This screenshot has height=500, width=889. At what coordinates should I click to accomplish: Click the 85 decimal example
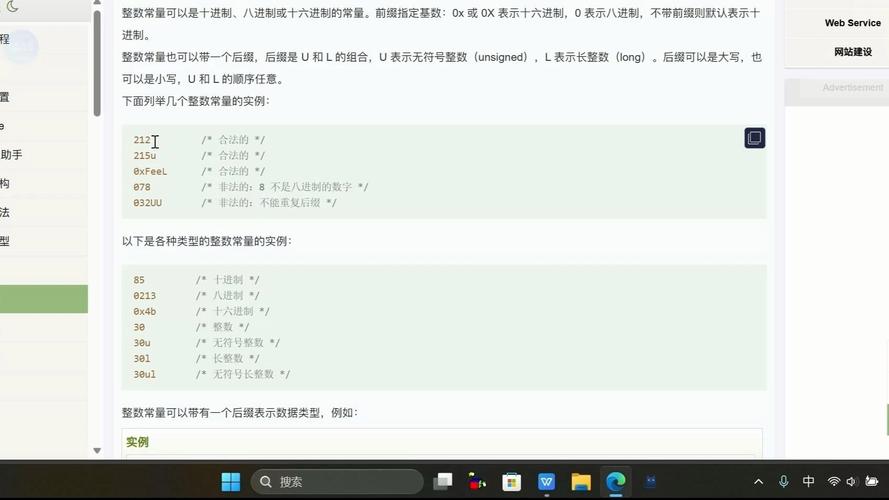[139, 280]
